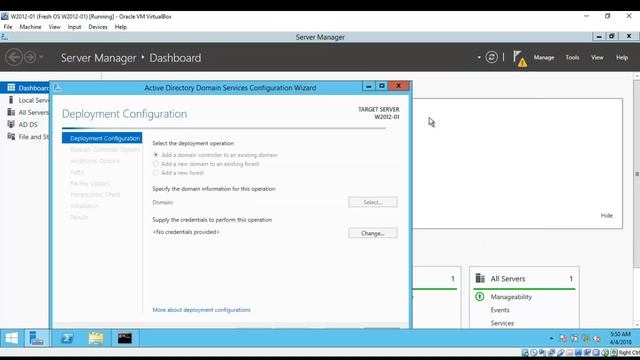Show hidden tray icons arrow
The height and width of the screenshot is (360, 640).
[x=551, y=338]
